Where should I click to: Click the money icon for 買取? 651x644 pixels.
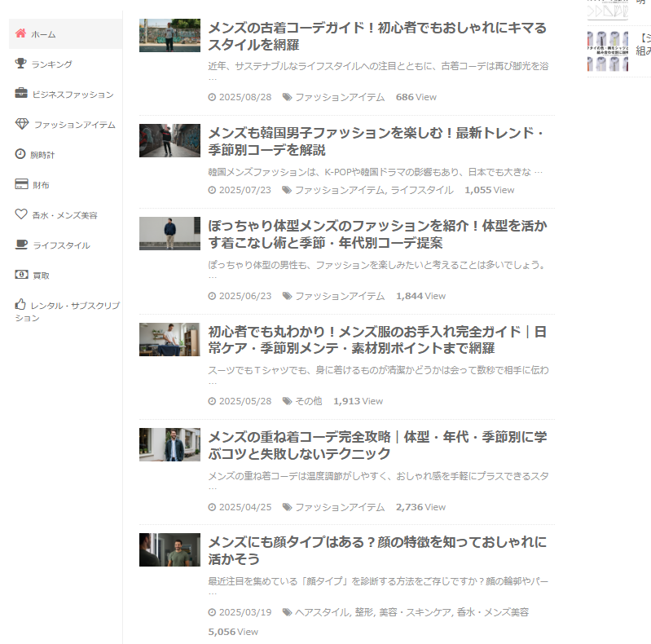pyautogui.click(x=21, y=276)
